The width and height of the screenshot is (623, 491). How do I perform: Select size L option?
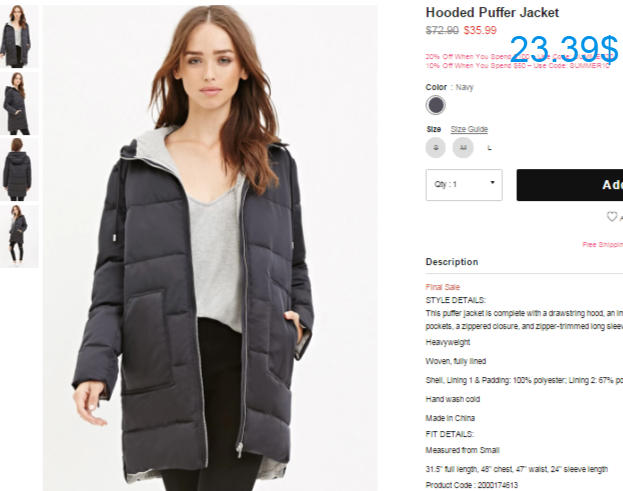[x=490, y=148]
